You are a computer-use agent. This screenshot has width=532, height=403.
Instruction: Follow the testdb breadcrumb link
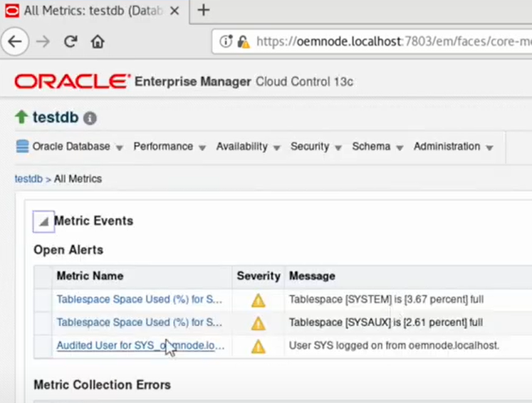(x=28, y=179)
